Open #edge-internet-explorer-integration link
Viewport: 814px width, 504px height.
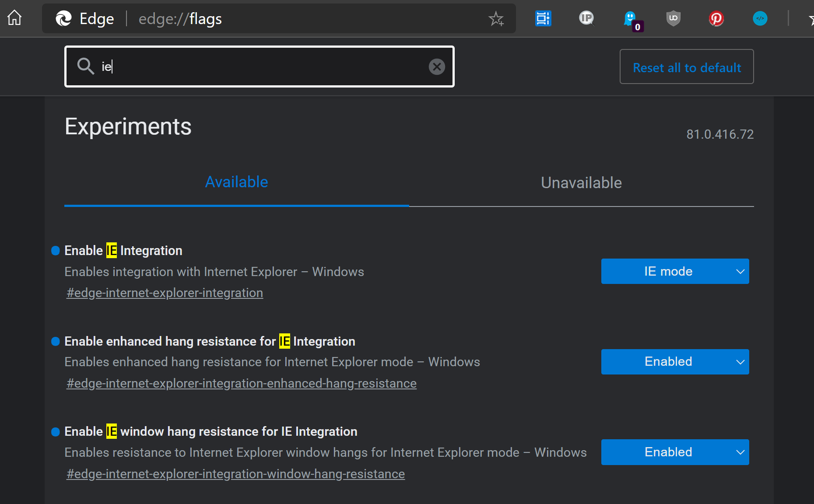click(165, 293)
